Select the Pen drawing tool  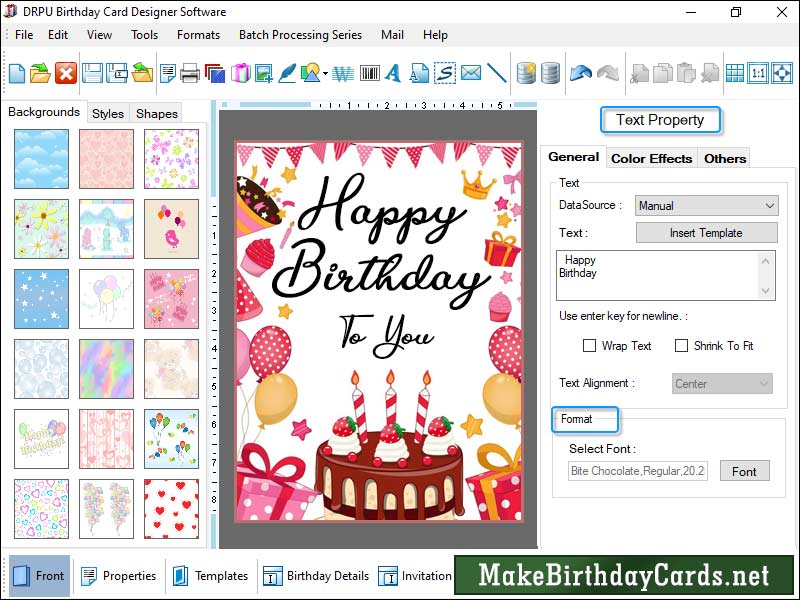[x=288, y=72]
